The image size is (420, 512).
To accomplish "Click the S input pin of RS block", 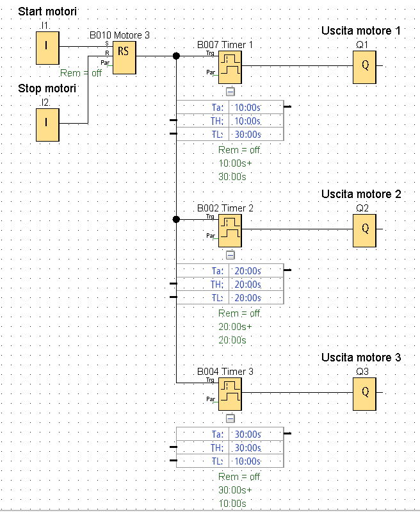I will (x=107, y=43).
